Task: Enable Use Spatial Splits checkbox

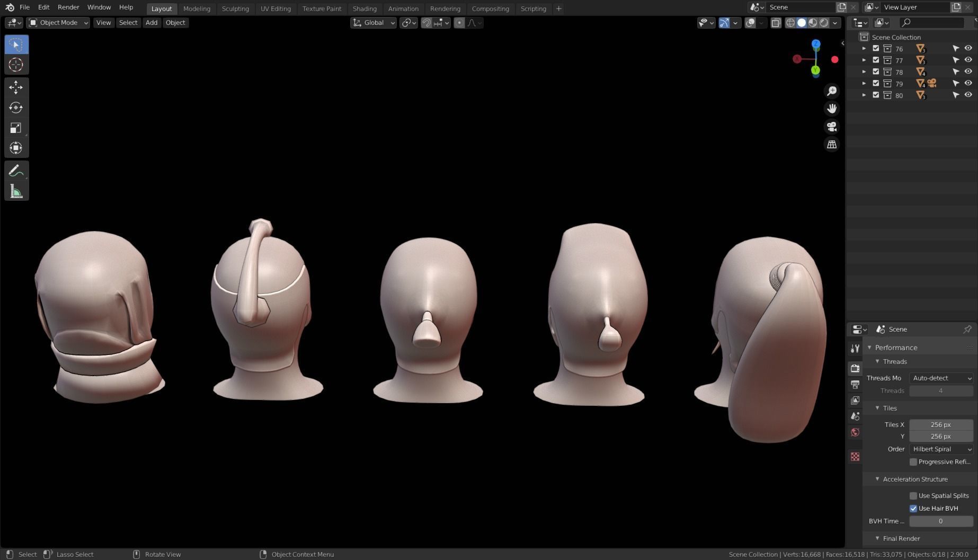Action: click(x=913, y=496)
